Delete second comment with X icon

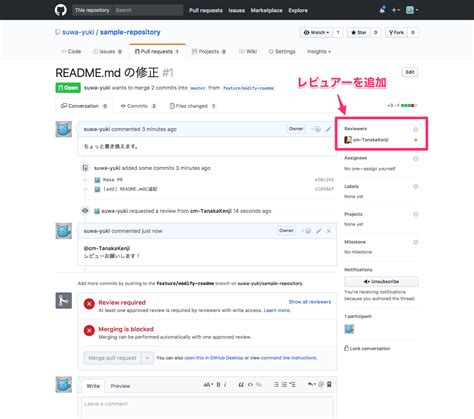[x=329, y=231]
